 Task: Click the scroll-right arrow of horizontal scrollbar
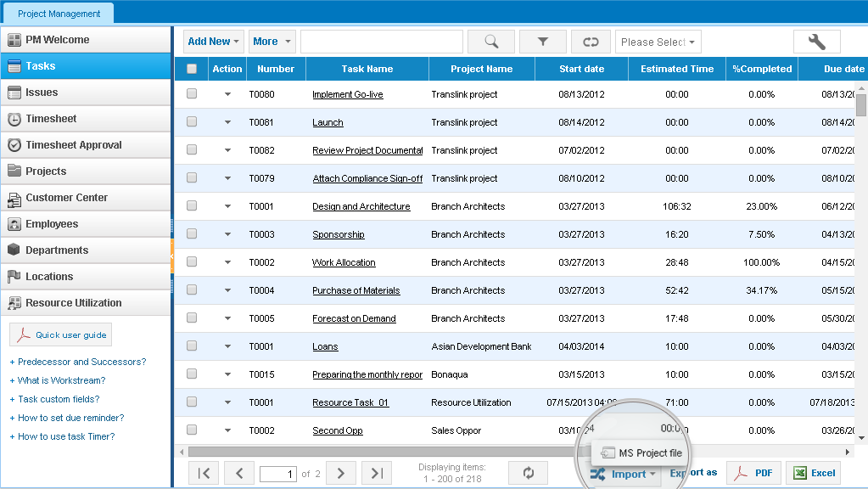click(x=848, y=452)
